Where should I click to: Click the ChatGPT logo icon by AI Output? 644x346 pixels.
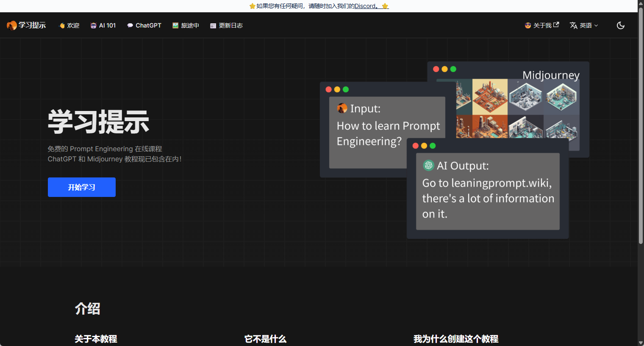click(x=428, y=165)
